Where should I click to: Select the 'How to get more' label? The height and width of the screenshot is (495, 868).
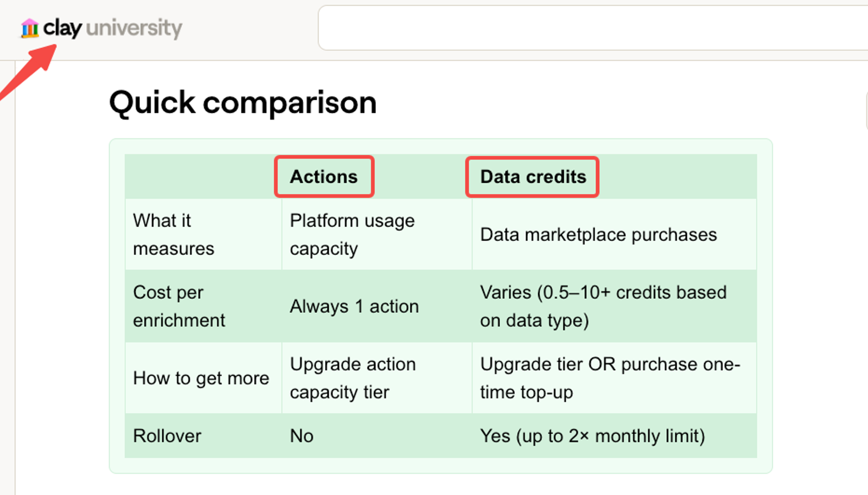coord(201,378)
